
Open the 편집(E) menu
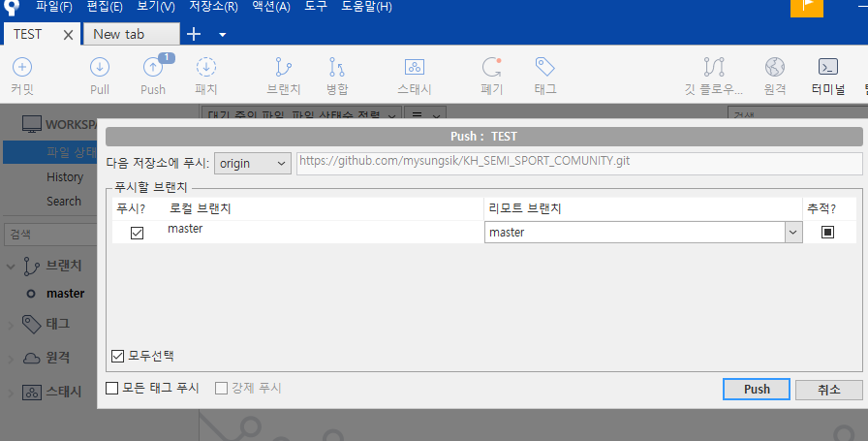(x=105, y=7)
